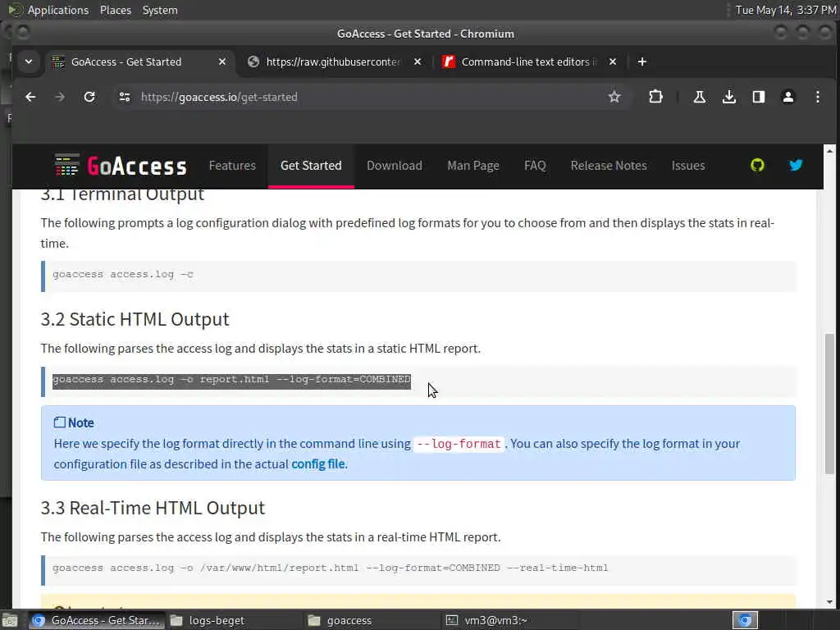Open the Man Page nav item
The width and height of the screenshot is (840, 630).
click(x=473, y=166)
